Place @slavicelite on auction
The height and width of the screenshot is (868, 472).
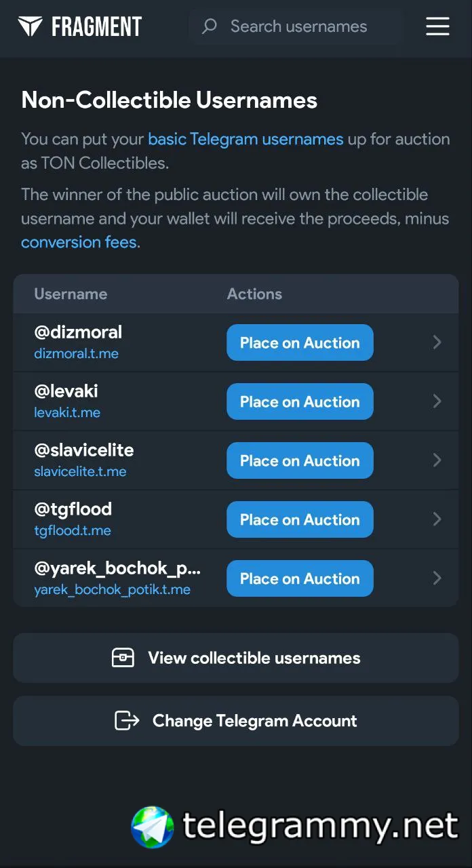(x=300, y=460)
